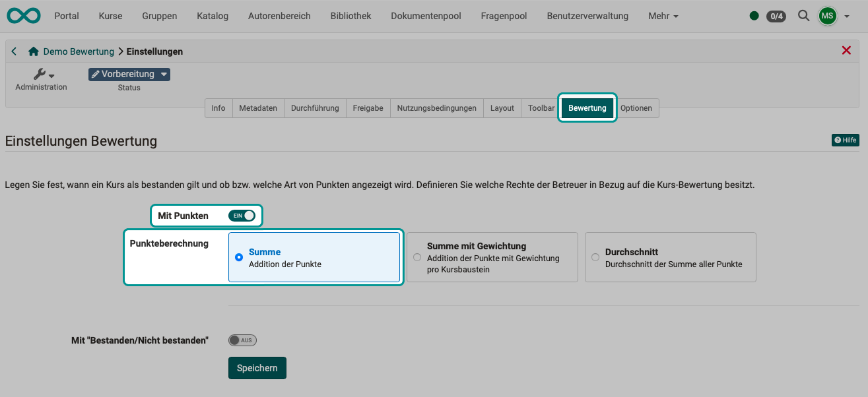The image size is (868, 397).
Task: Click the MS user avatar icon
Action: click(827, 16)
